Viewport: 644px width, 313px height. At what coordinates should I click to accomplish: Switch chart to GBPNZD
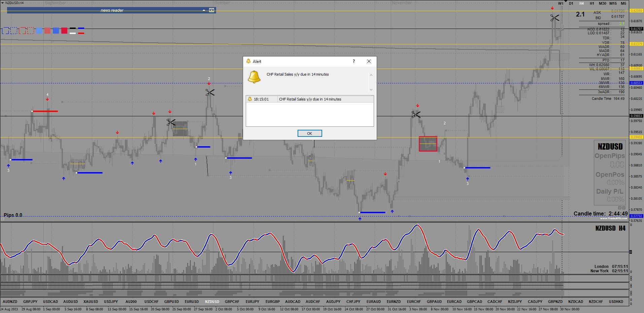click(555, 302)
